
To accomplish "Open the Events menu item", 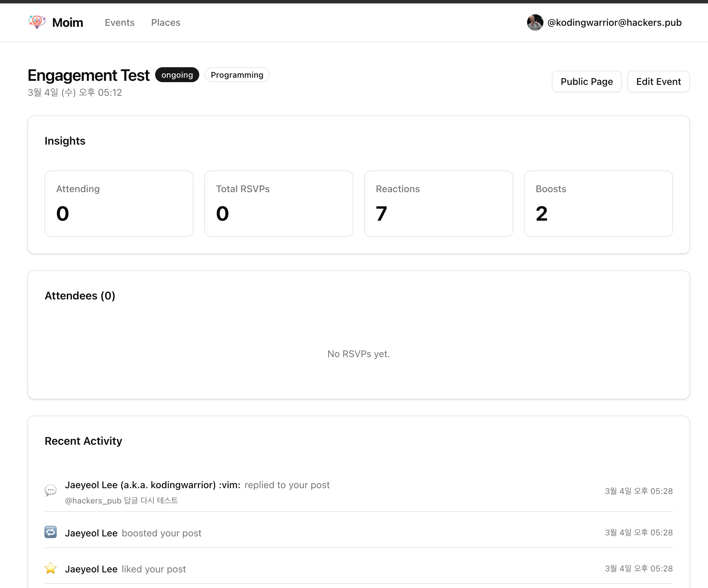I will [119, 22].
